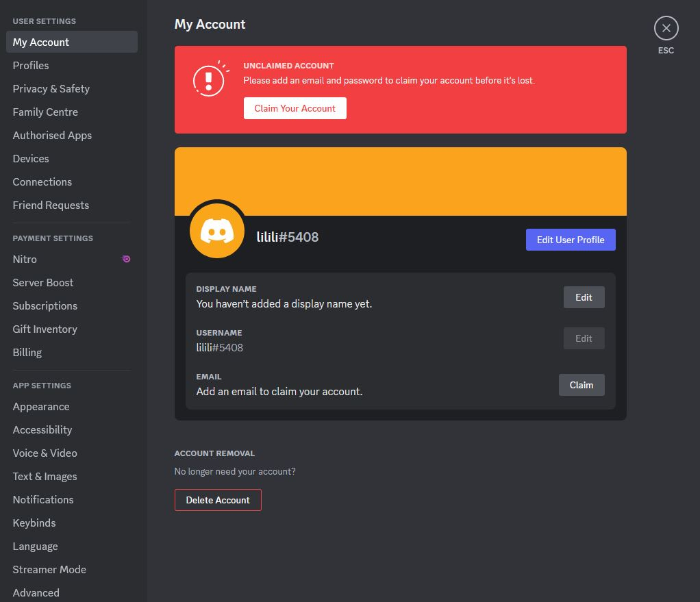This screenshot has height=602, width=700.
Task: Click the ACCOUNT REMOVAL heading
Action: (x=214, y=453)
